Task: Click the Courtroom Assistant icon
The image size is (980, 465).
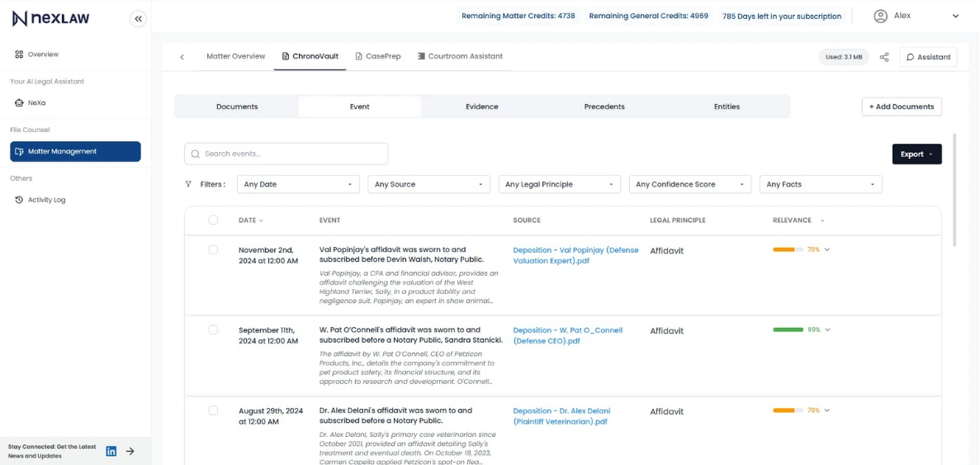Action: 421,56
